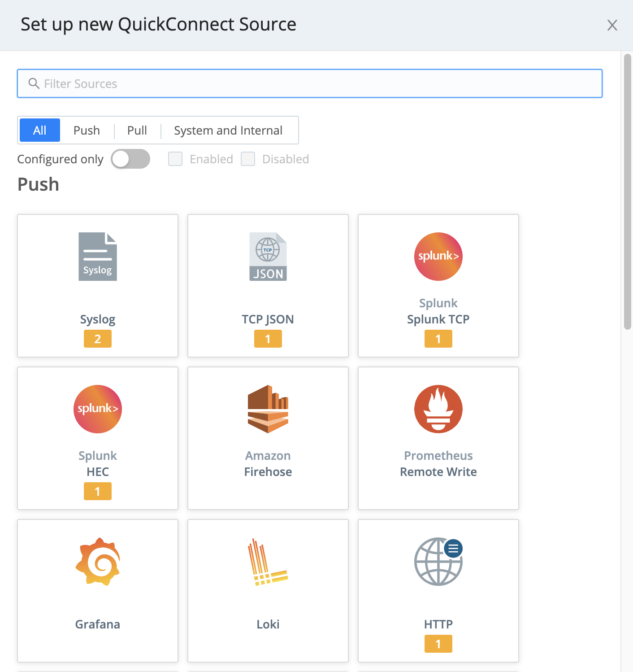Open the System and Internal tab
Viewport: 633px width, 672px height.
pos(228,130)
